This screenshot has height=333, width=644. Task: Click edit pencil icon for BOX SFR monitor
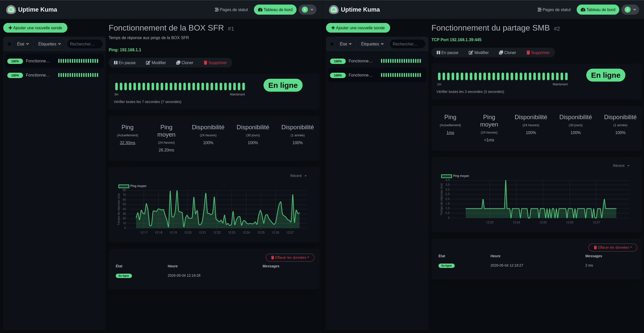point(148,63)
